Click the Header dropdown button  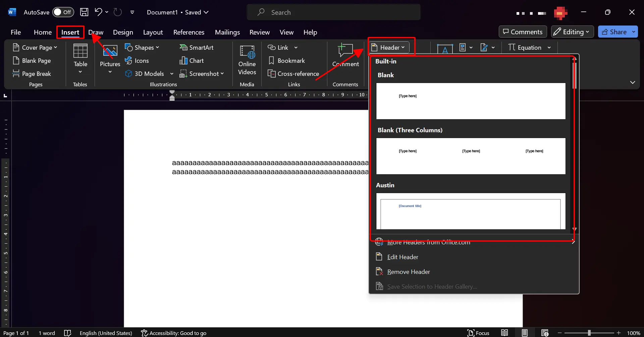pyautogui.click(x=389, y=47)
